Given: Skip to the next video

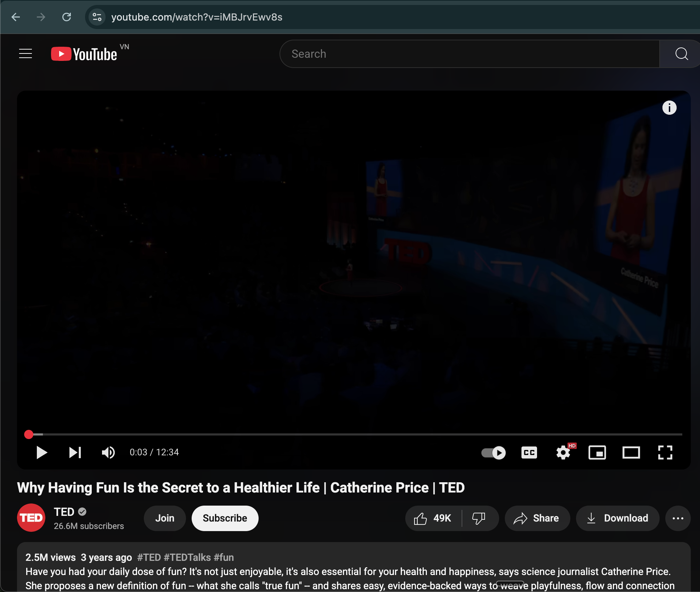Looking at the screenshot, I should coord(75,452).
